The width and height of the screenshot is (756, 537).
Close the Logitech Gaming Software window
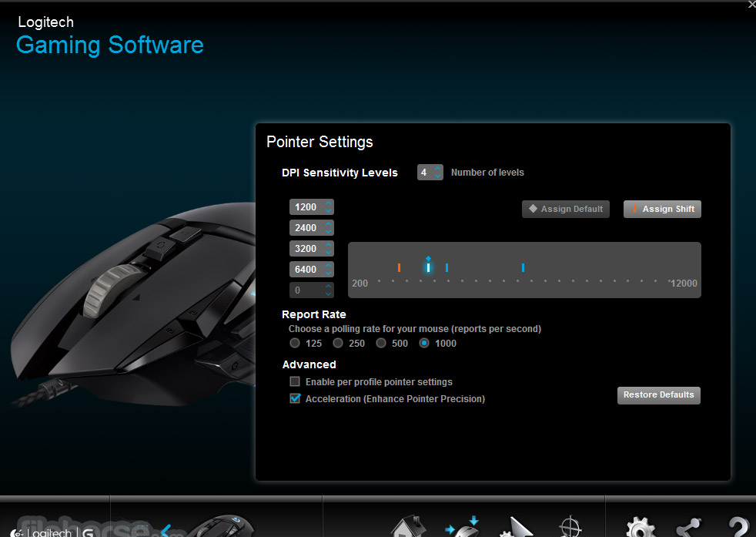click(x=751, y=4)
